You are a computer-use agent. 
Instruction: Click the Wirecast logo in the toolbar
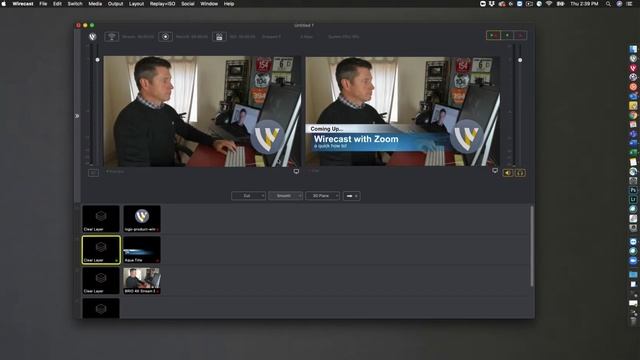[x=93, y=36]
